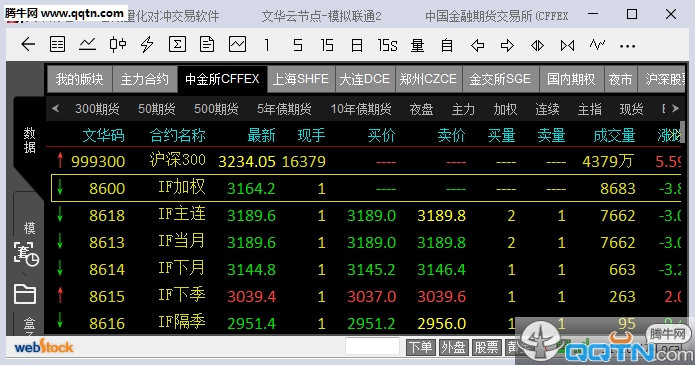695x365 pixels.
Task: Select the 1-minute period
Action: (267, 45)
